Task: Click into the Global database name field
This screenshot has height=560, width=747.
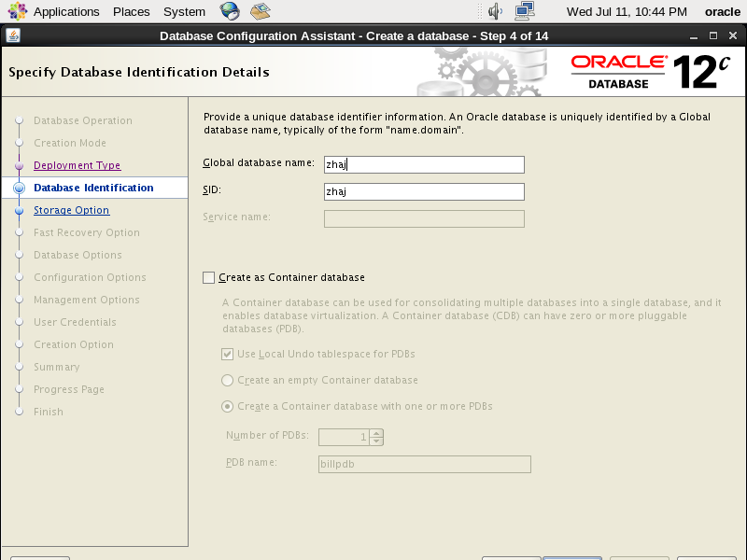Action: [424, 165]
